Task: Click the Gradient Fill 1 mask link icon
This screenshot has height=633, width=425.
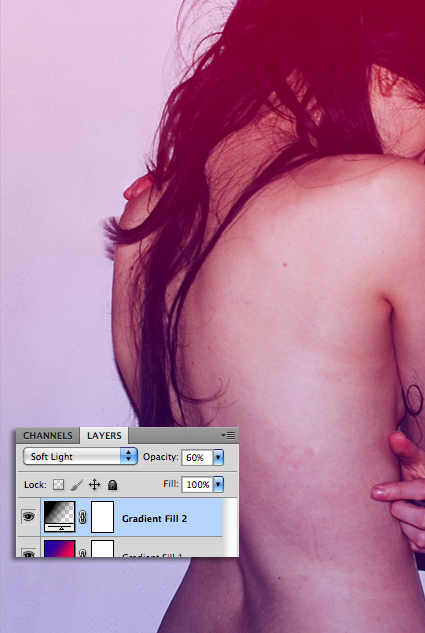Action: (83, 553)
